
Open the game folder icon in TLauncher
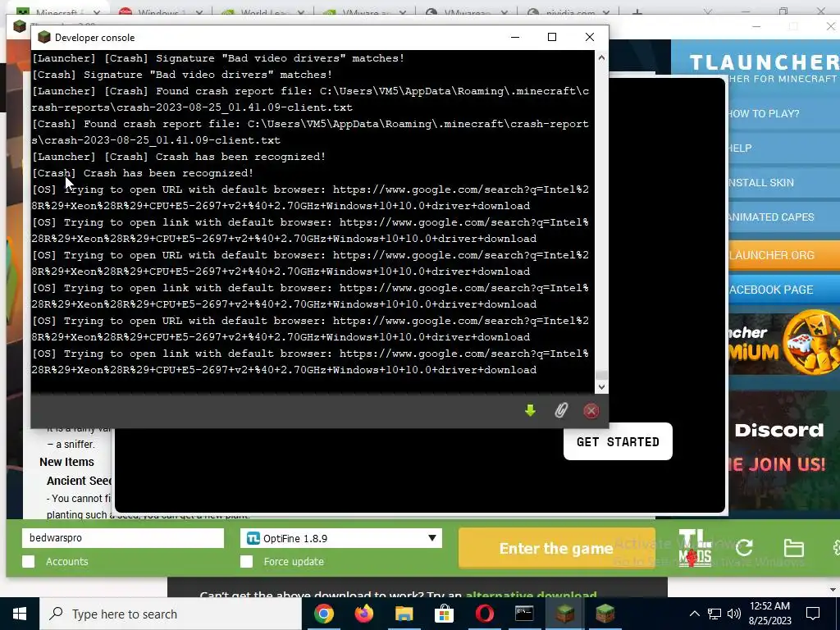click(x=793, y=548)
